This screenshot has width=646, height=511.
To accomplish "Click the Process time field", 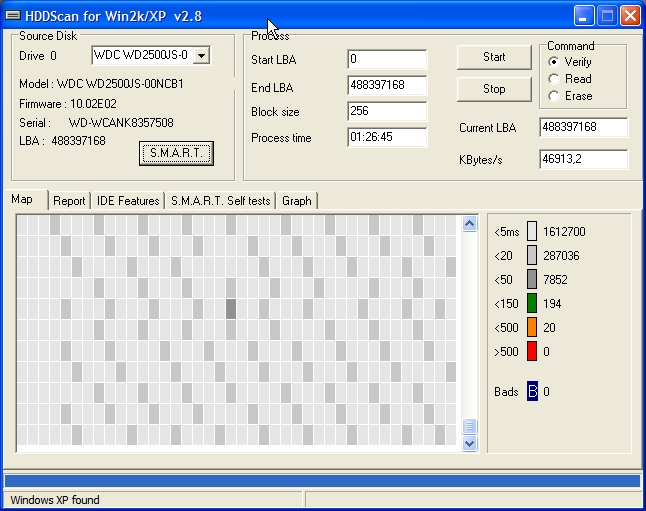I will (387, 137).
